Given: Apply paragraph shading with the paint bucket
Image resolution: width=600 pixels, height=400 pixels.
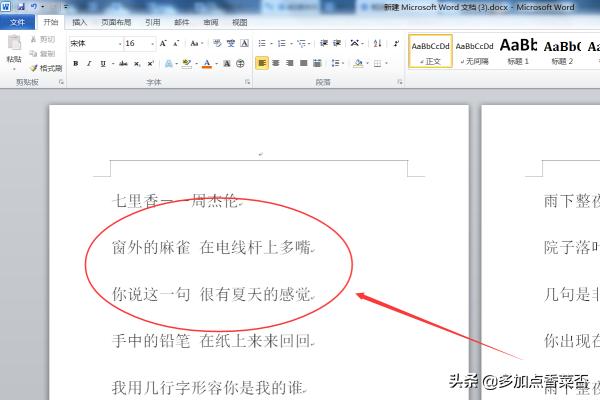Looking at the screenshot, I should (358, 63).
